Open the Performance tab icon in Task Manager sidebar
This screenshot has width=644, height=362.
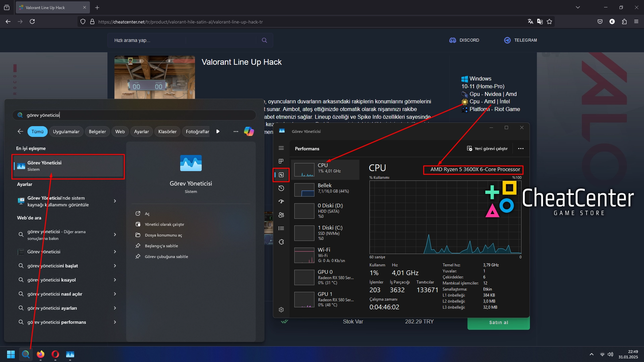[281, 175]
